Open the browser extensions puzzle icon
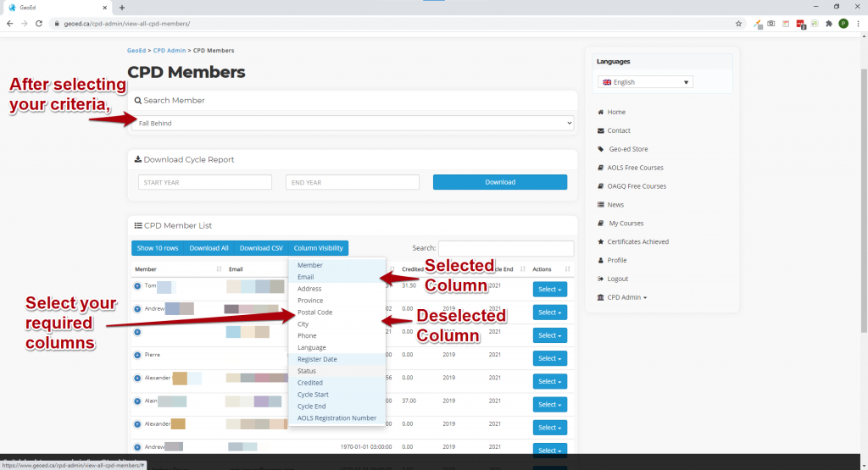The image size is (868, 470). (828, 24)
